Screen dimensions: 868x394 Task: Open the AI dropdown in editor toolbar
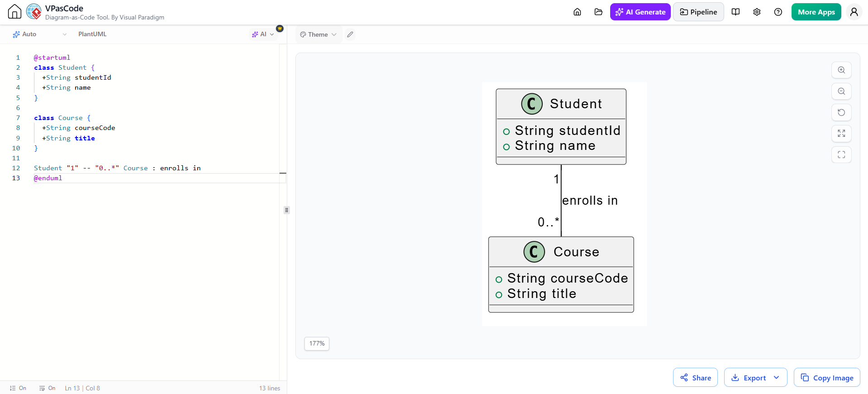[x=263, y=34]
